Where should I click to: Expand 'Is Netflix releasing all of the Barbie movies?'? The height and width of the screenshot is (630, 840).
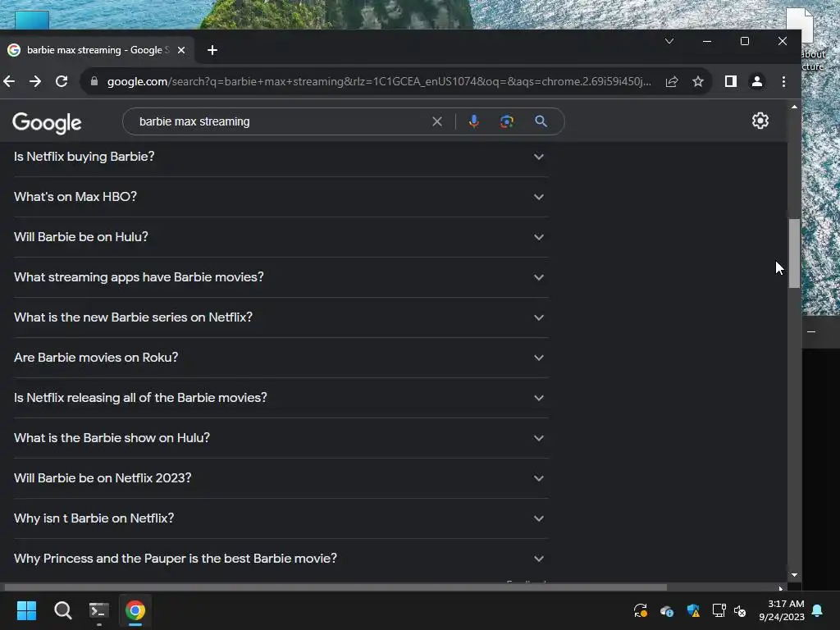(281, 398)
